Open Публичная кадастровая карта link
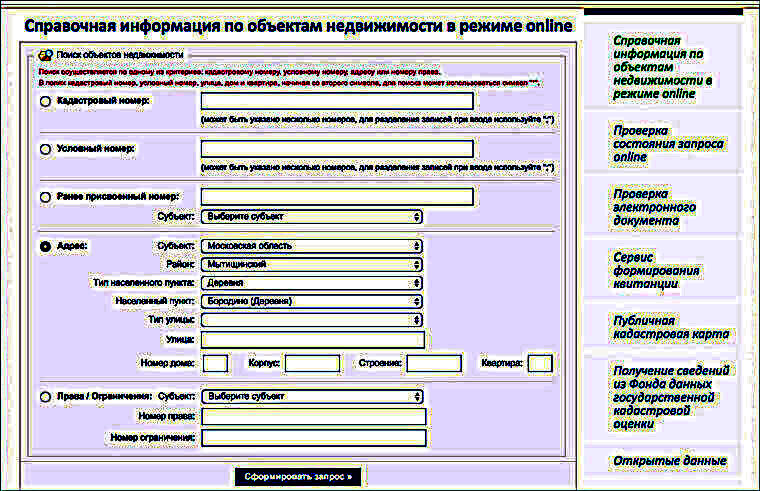The height and width of the screenshot is (491, 760). click(x=671, y=327)
